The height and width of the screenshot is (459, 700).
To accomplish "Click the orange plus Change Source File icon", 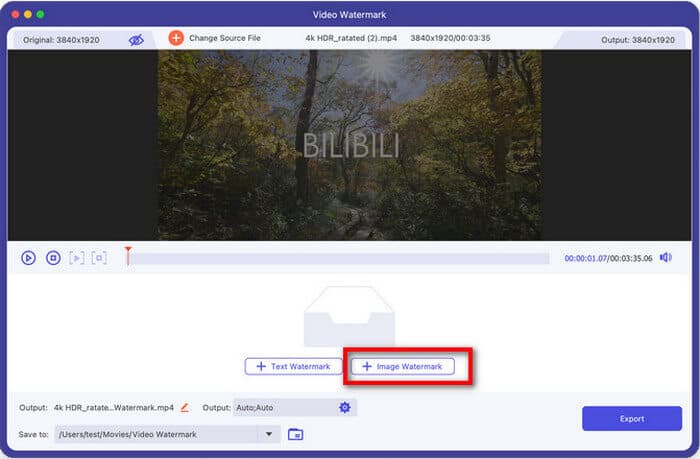I will pos(176,38).
